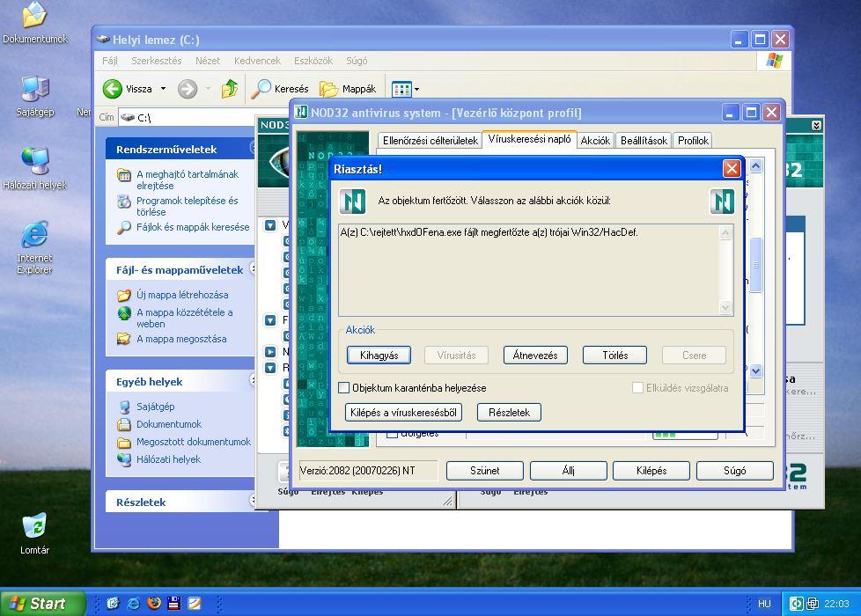Open Hálózati helyek desktop icon
The image size is (861, 616).
point(34,169)
